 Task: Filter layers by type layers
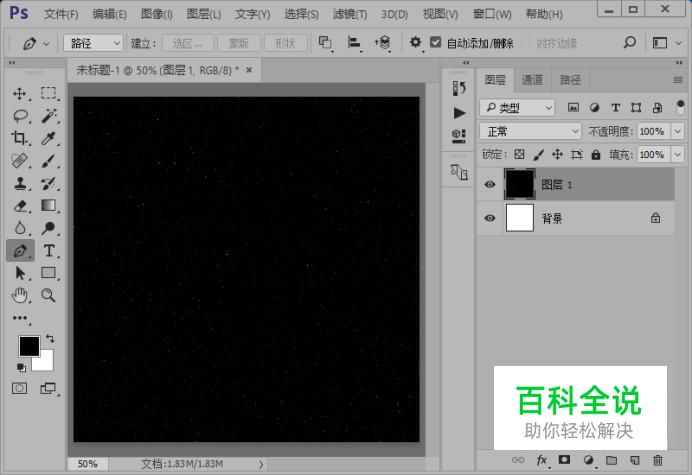[616, 107]
